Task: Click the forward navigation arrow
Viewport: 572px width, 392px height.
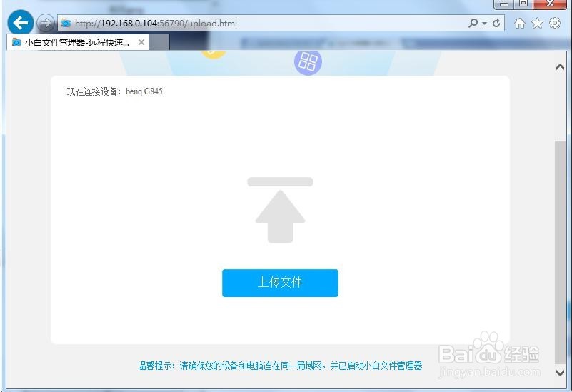Action: [x=46, y=24]
